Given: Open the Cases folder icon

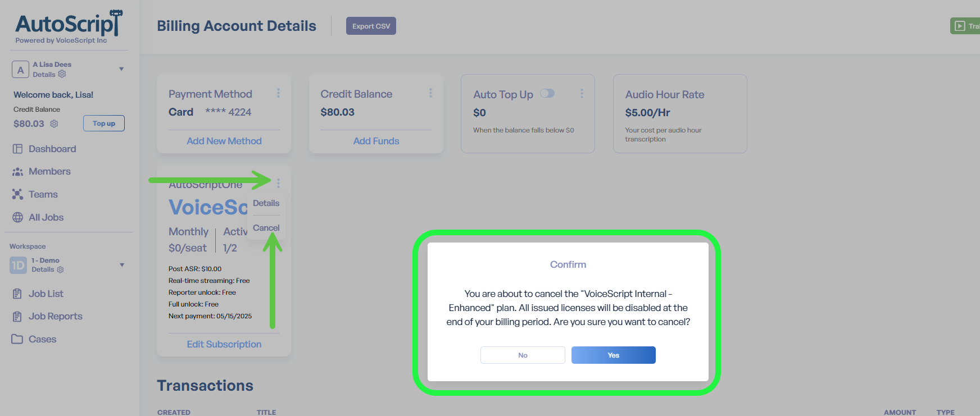Looking at the screenshot, I should click(17, 339).
